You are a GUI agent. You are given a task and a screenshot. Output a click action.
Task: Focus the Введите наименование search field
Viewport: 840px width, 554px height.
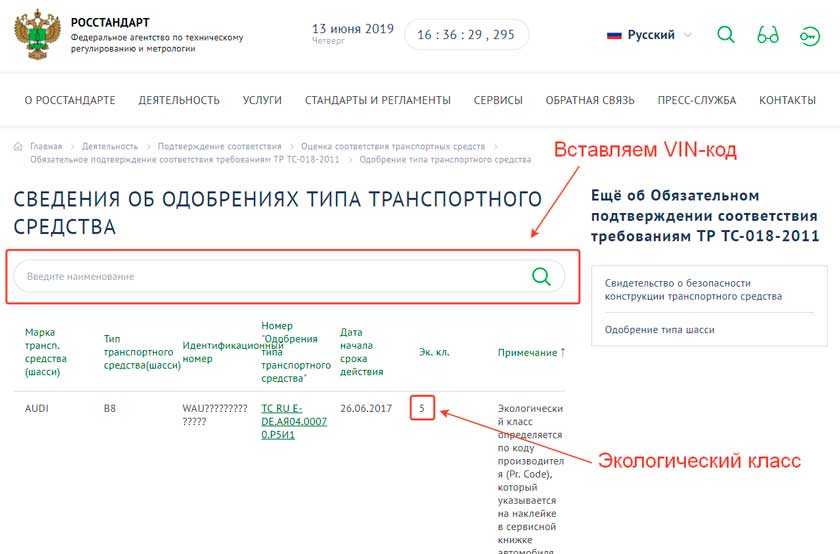tap(270, 276)
